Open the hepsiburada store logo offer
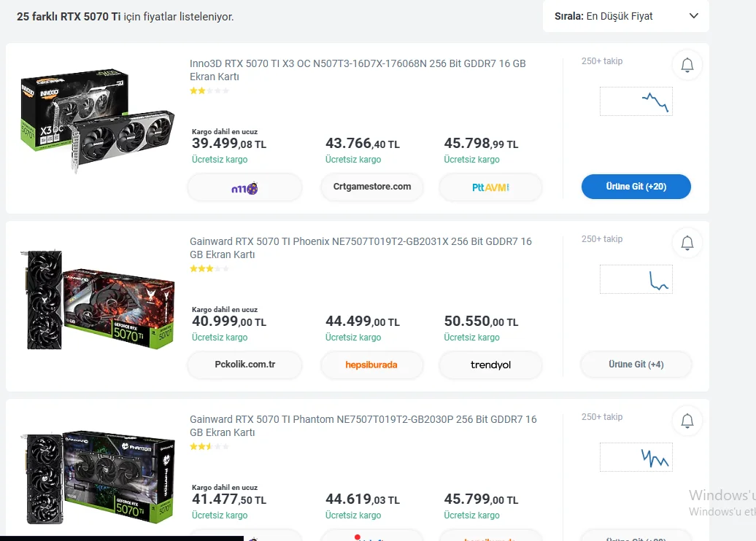Viewport: 756px width, 541px height. point(371,365)
